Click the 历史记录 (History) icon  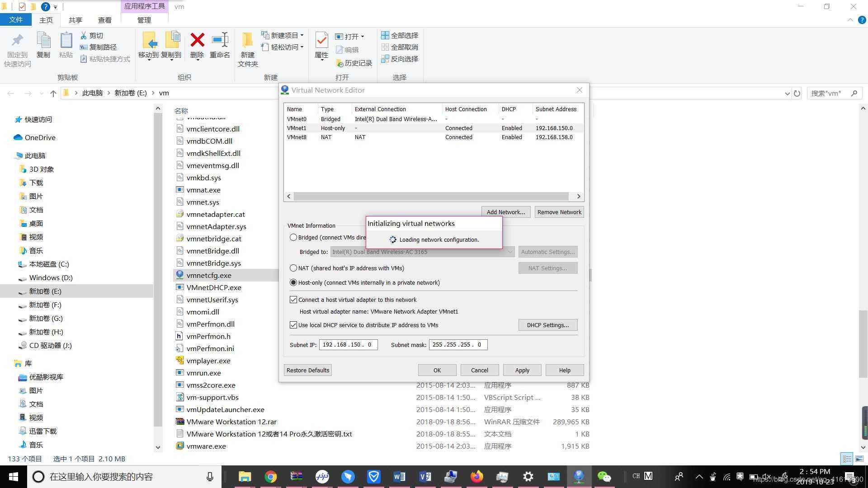coord(354,63)
